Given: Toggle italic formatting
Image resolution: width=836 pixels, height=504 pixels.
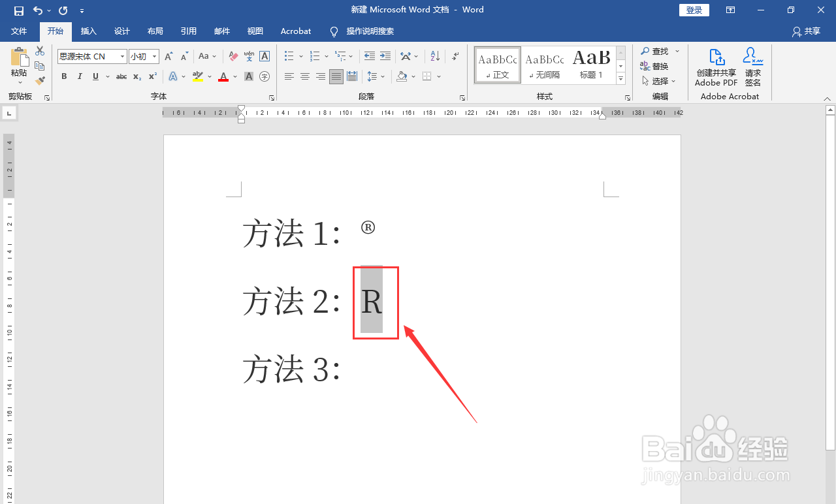Looking at the screenshot, I should click(x=79, y=76).
